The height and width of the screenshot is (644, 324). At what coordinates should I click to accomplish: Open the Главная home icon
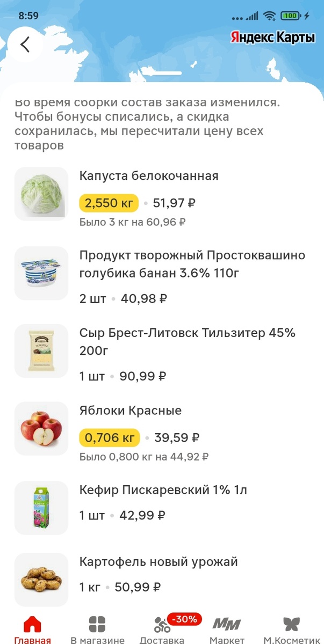click(32, 624)
